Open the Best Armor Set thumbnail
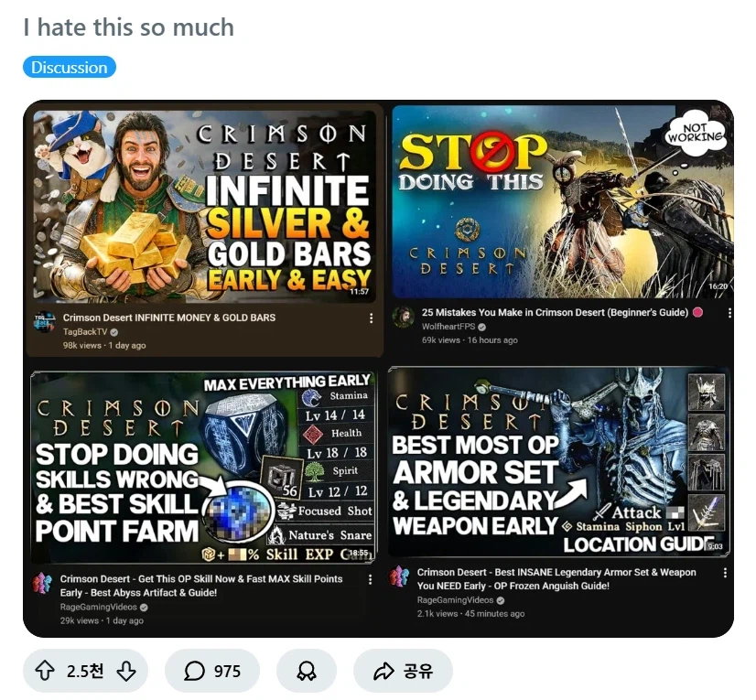756x700 pixels. 558,462
